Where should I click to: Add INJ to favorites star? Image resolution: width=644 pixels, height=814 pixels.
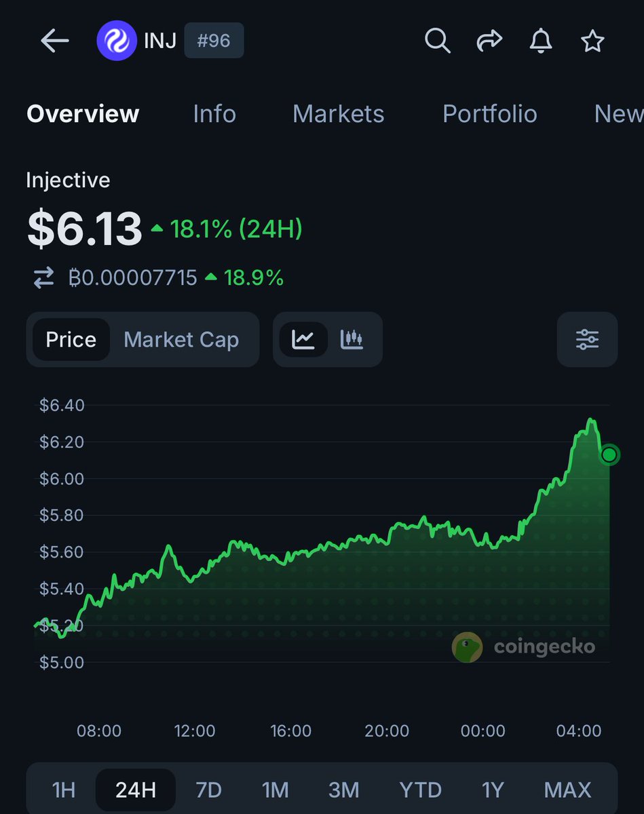(x=592, y=41)
